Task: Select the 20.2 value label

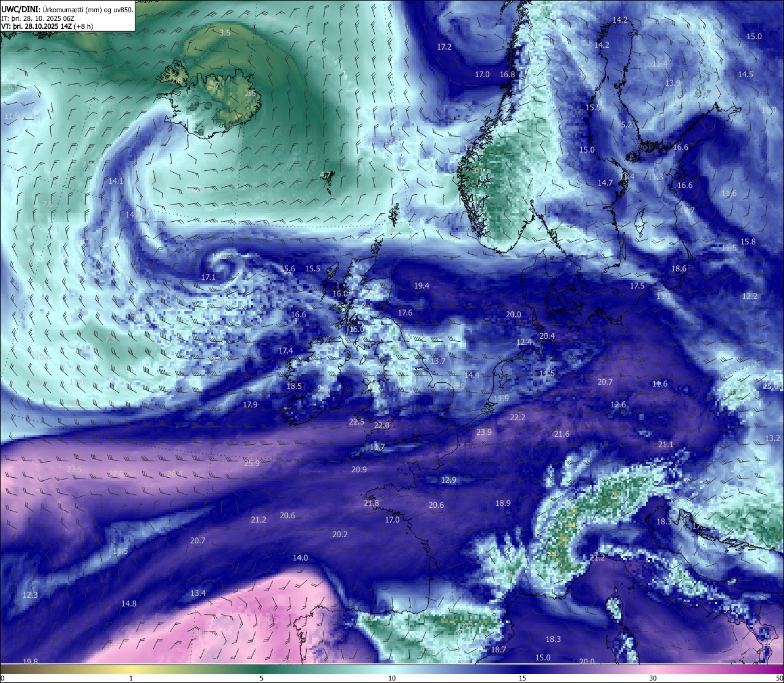Action: (x=340, y=534)
